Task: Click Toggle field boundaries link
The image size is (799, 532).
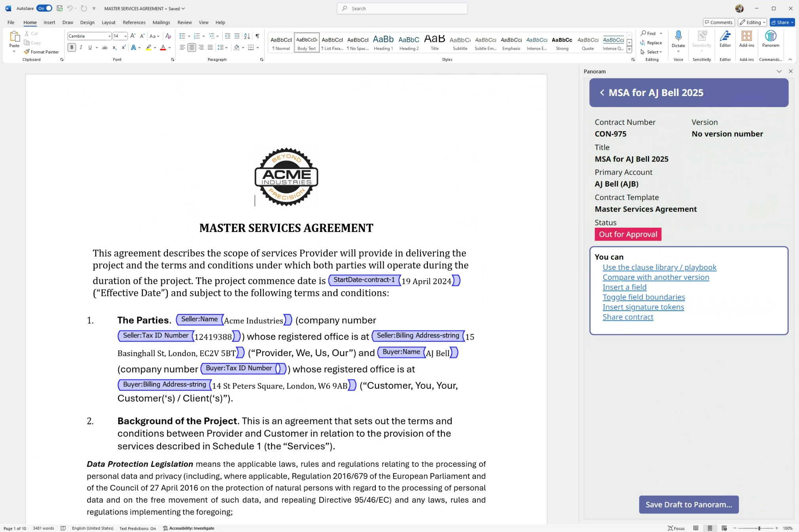Action: [x=644, y=297]
